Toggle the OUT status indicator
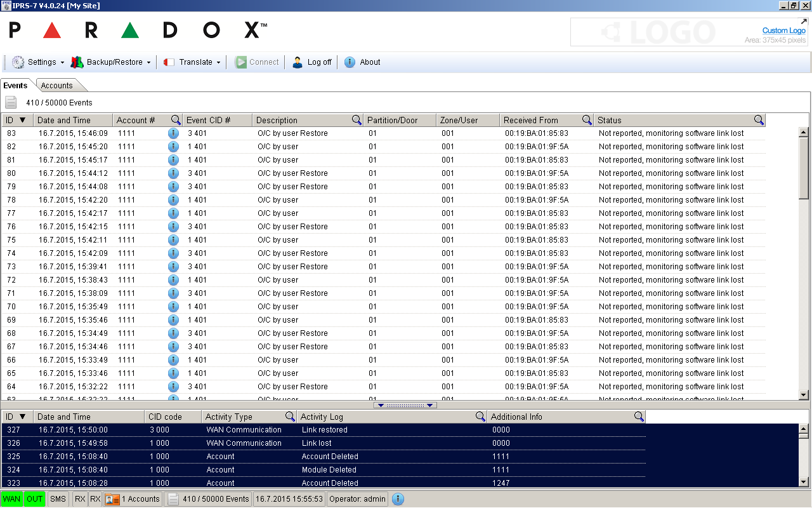Viewport: 812px width, 508px height. [x=35, y=499]
